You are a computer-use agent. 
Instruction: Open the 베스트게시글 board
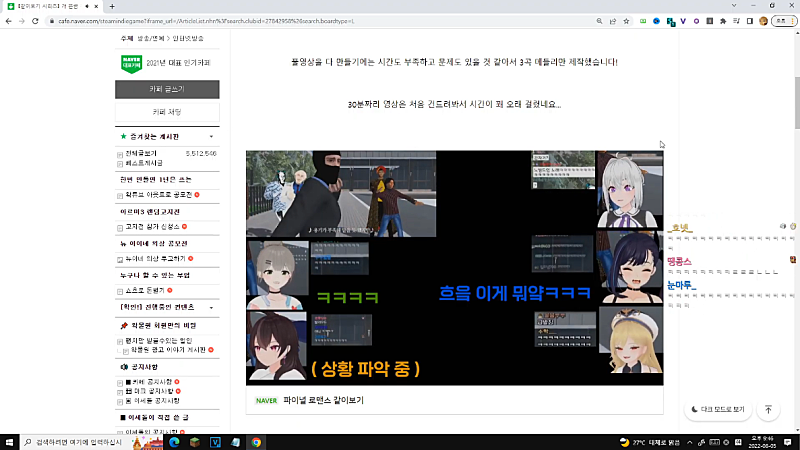click(146, 162)
